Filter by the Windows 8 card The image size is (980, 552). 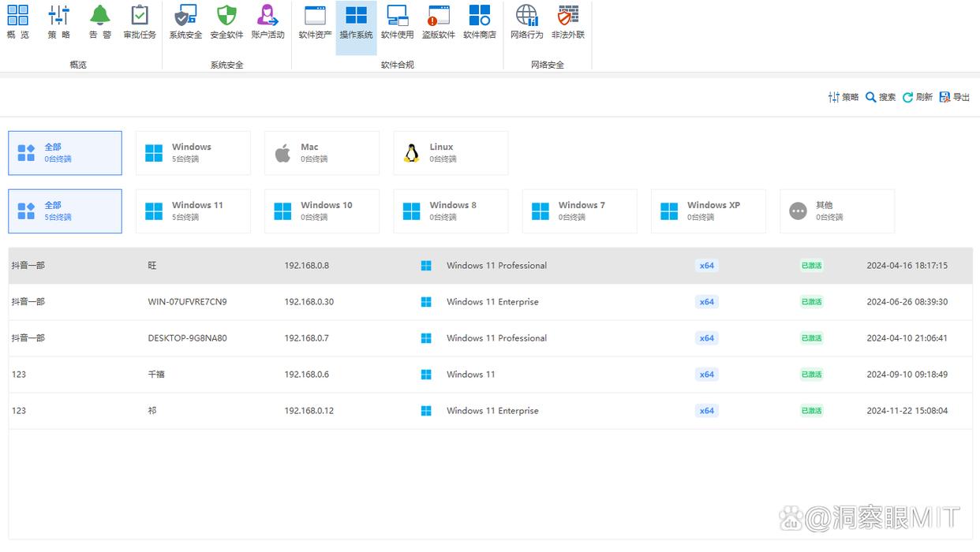451,211
